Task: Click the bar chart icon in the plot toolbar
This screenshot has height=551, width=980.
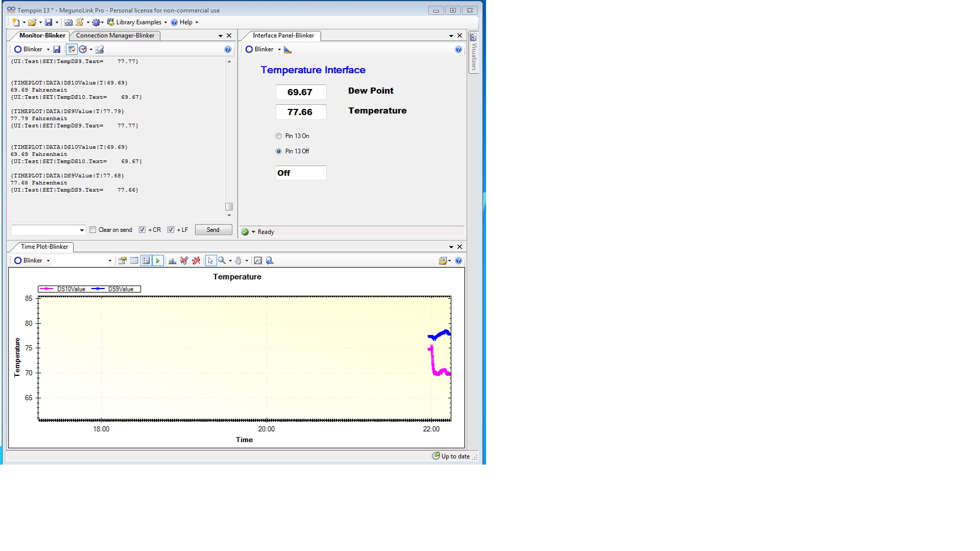Action: (172, 261)
